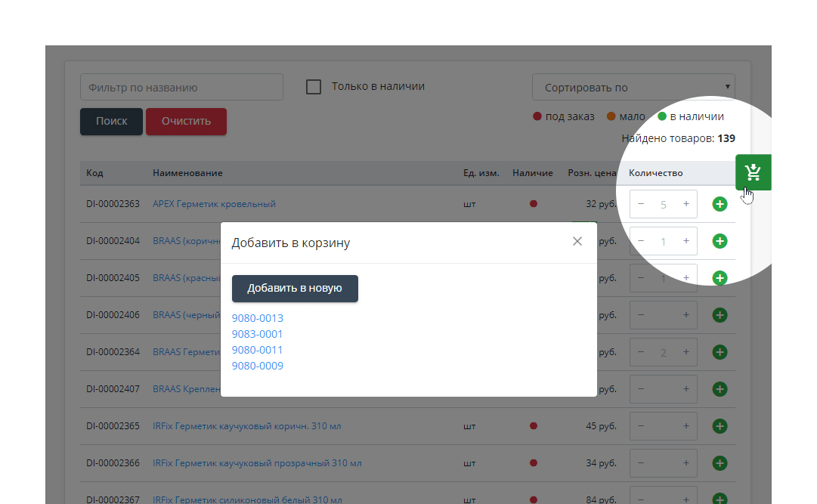Click green plus icon in DI-00002404 row
The width and height of the screenshot is (817, 504).
tap(720, 241)
